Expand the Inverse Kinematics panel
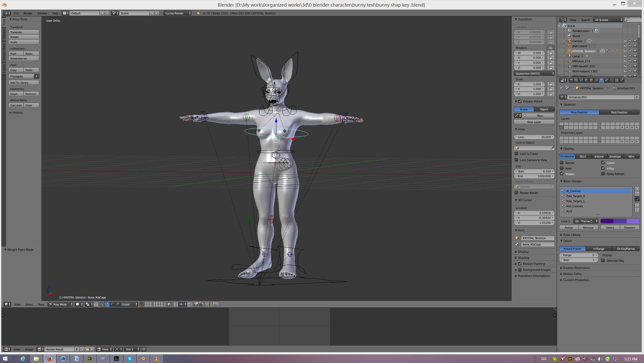Image resolution: width=644 pixels, height=363 pixels. [576, 268]
